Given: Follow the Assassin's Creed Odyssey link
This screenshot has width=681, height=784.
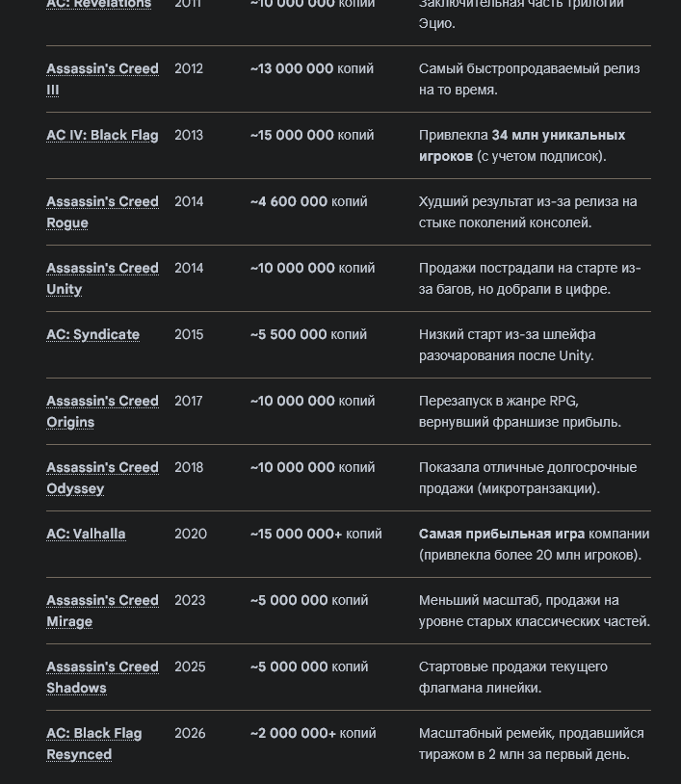Looking at the screenshot, I should pos(102,478).
